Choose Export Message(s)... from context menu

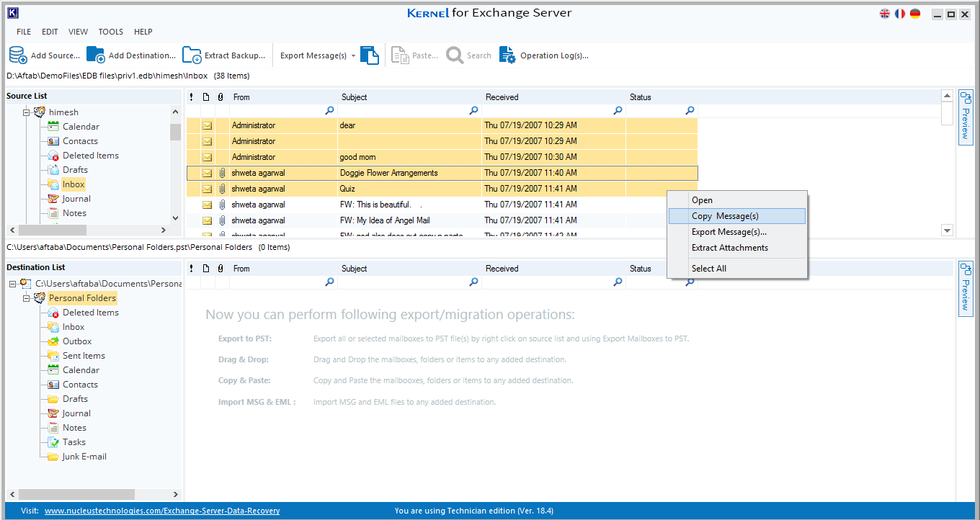coord(736,232)
